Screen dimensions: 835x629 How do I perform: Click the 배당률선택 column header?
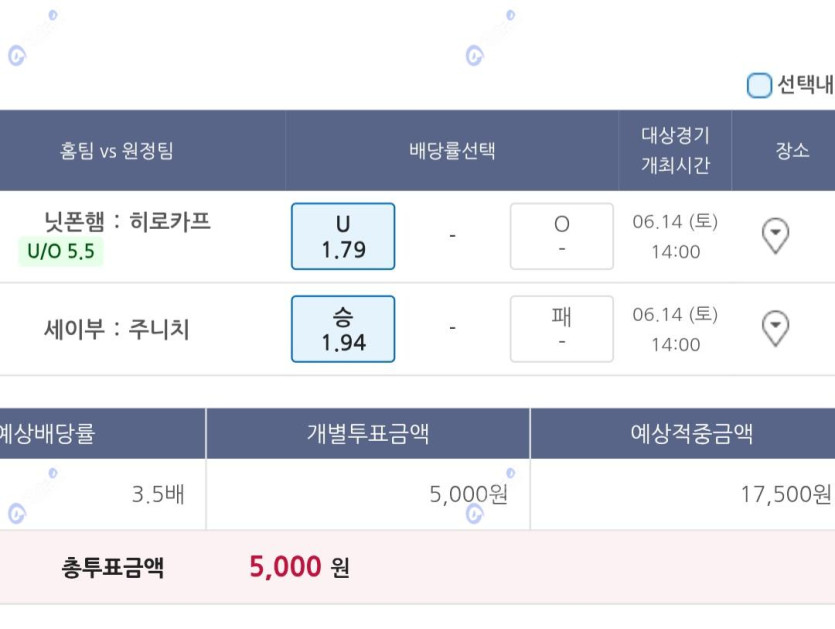[x=452, y=151]
